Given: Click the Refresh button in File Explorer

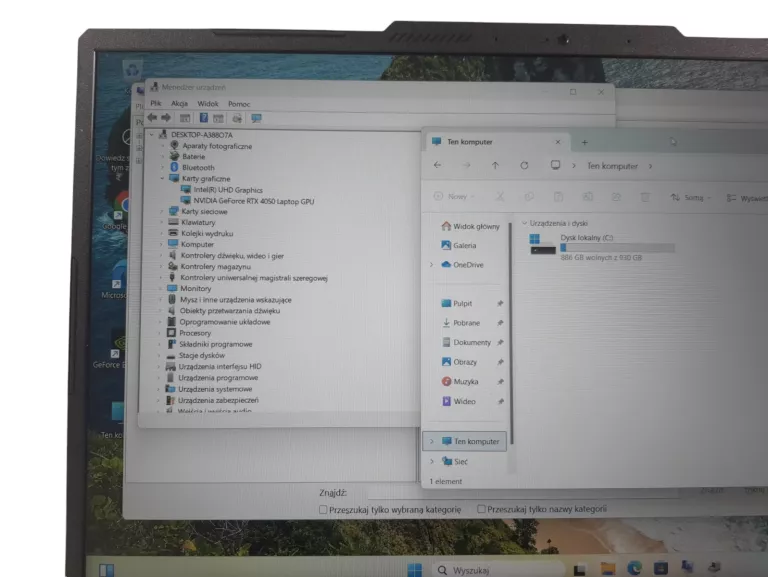Looking at the screenshot, I should coord(524,165).
